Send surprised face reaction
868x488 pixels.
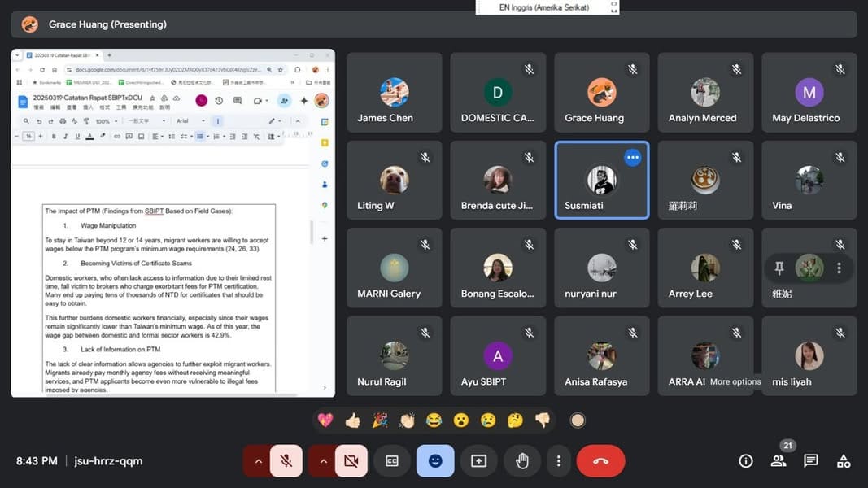pos(461,420)
